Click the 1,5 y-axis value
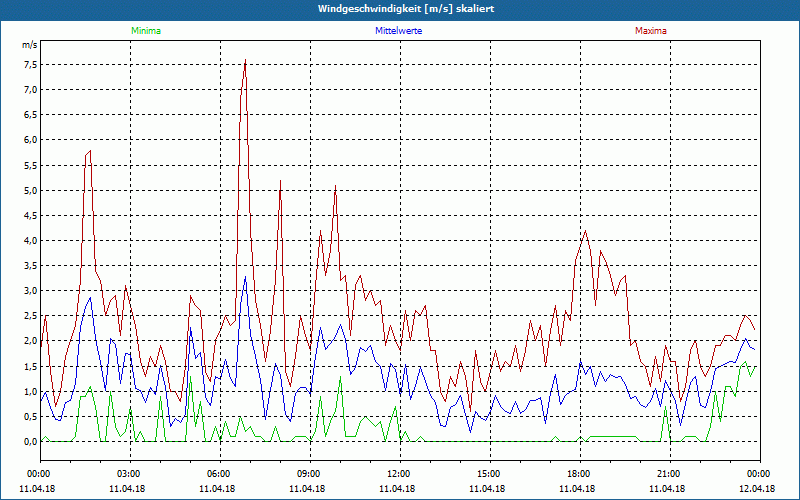The image size is (800, 500). (31, 366)
